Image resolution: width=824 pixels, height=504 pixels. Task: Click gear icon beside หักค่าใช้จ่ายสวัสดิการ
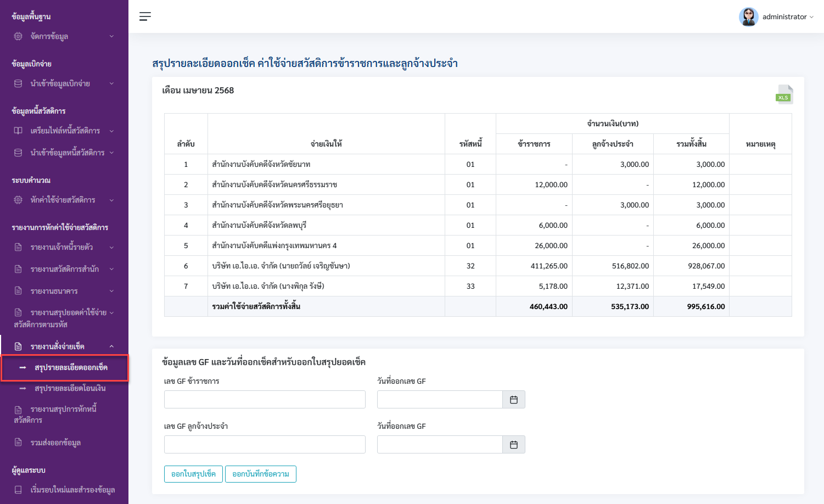coord(18,200)
